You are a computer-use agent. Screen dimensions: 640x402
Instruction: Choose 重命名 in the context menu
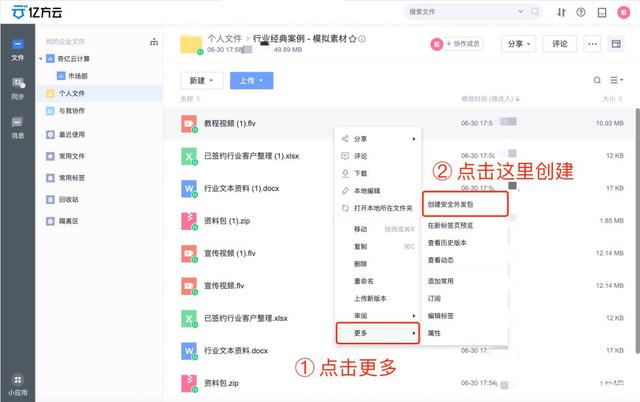(378, 281)
